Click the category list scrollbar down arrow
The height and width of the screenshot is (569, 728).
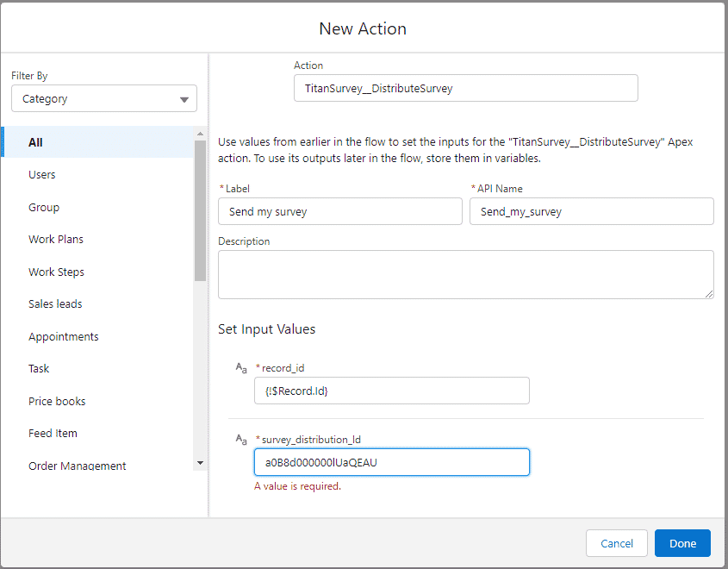pos(201,463)
